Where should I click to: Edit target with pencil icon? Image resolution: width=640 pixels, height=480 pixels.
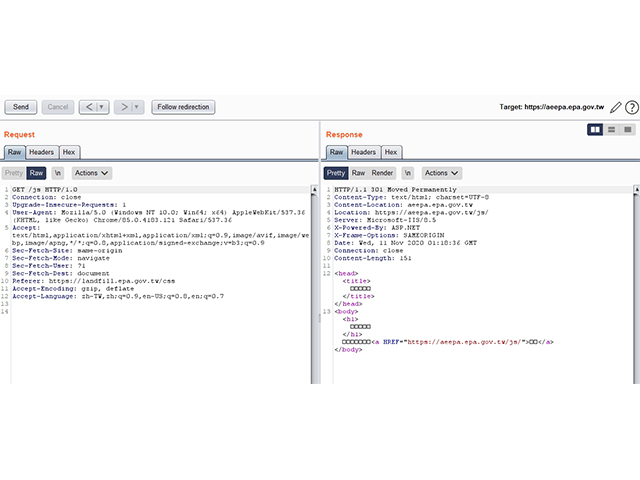coord(616,107)
